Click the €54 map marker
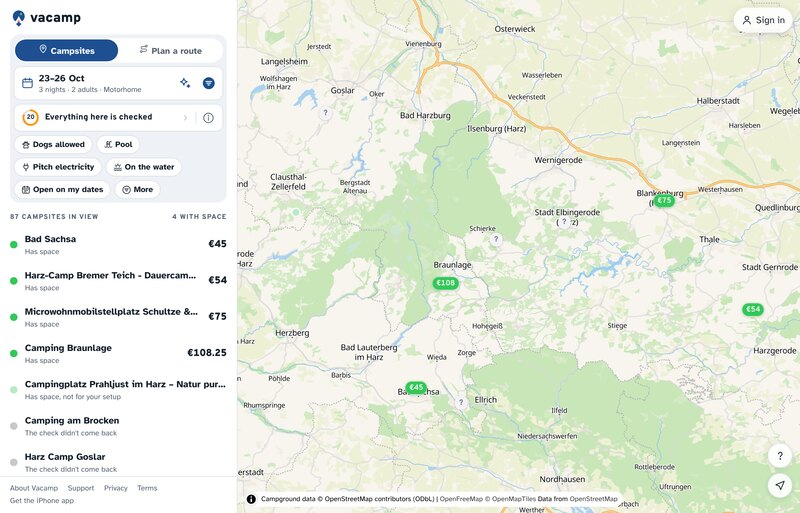The width and height of the screenshot is (800, 513). pos(753,309)
